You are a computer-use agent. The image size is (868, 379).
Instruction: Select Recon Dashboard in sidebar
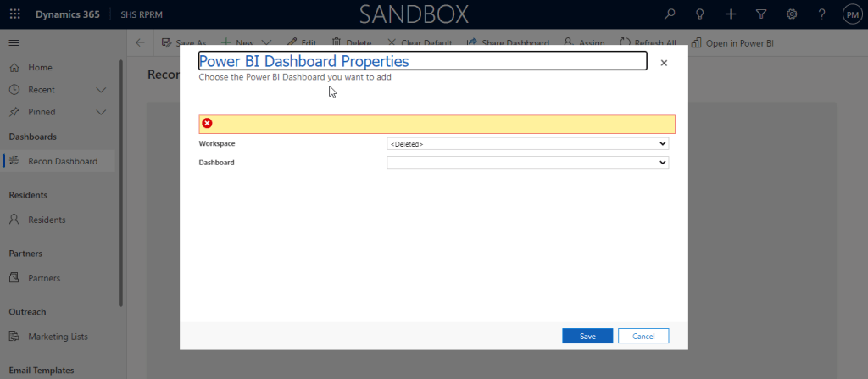click(62, 161)
